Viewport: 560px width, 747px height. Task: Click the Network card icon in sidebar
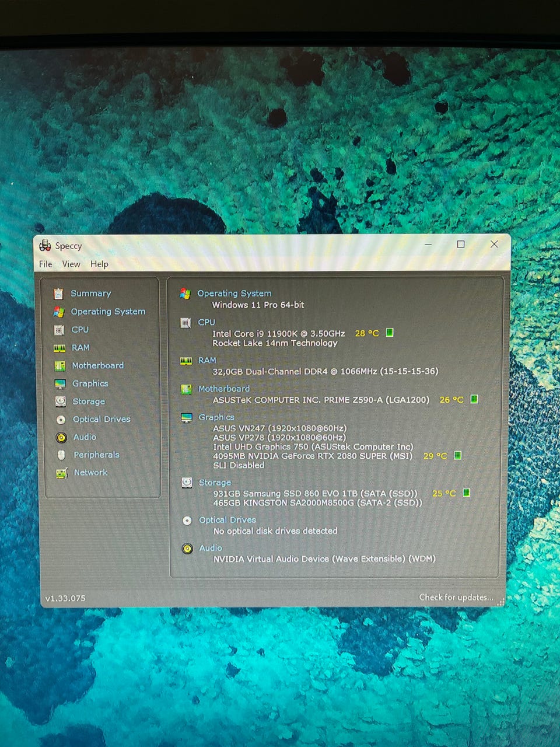pyautogui.click(x=62, y=473)
